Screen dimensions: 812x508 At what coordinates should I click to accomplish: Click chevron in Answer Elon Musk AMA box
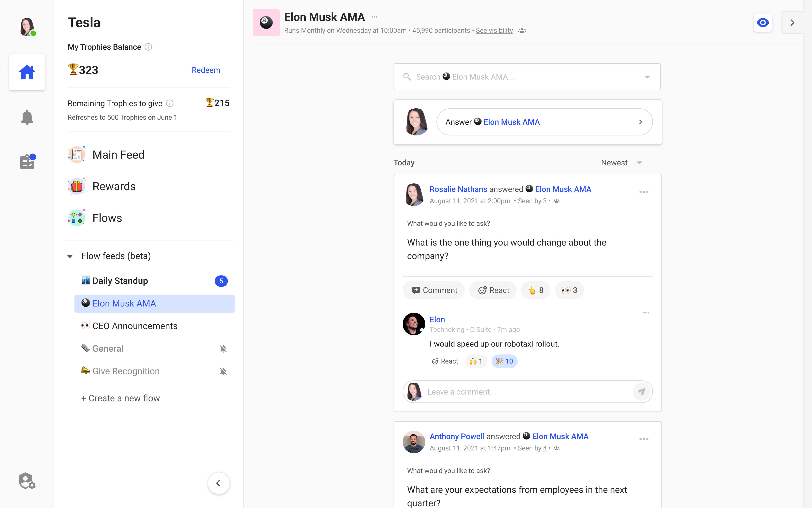click(640, 122)
